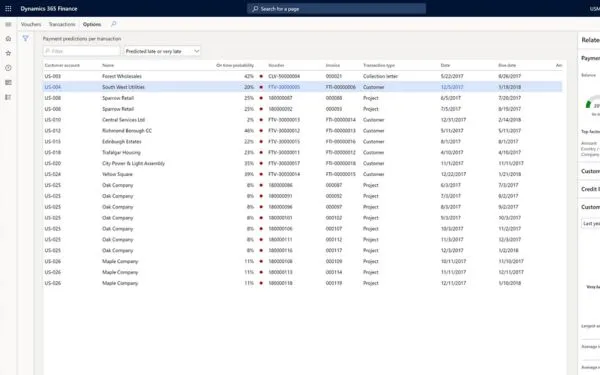Sort by Voucher column header
This screenshot has width=600, height=375.
pyautogui.click(x=276, y=65)
